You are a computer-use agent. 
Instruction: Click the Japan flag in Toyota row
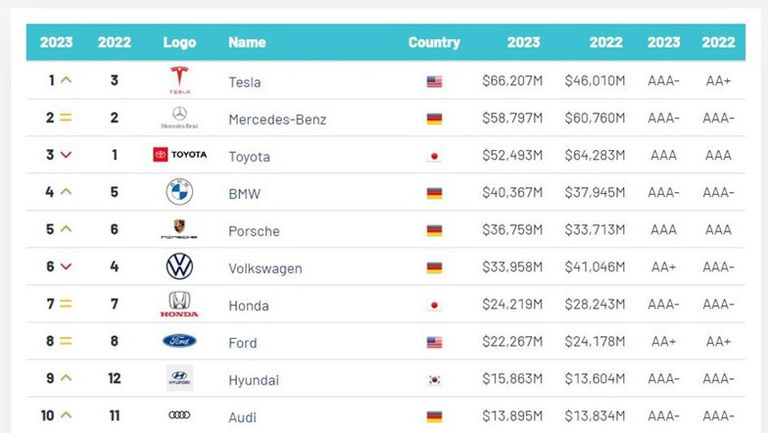click(x=434, y=157)
